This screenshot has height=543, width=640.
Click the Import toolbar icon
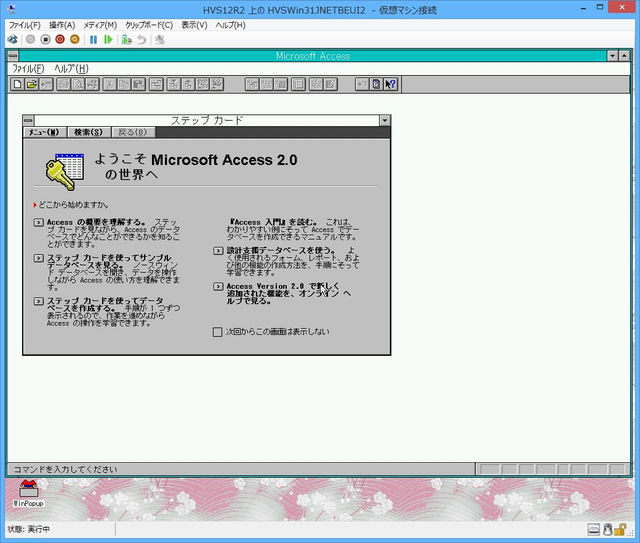[x=173, y=84]
